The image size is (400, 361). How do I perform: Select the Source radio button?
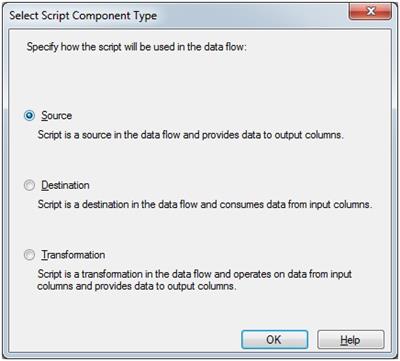[29, 116]
